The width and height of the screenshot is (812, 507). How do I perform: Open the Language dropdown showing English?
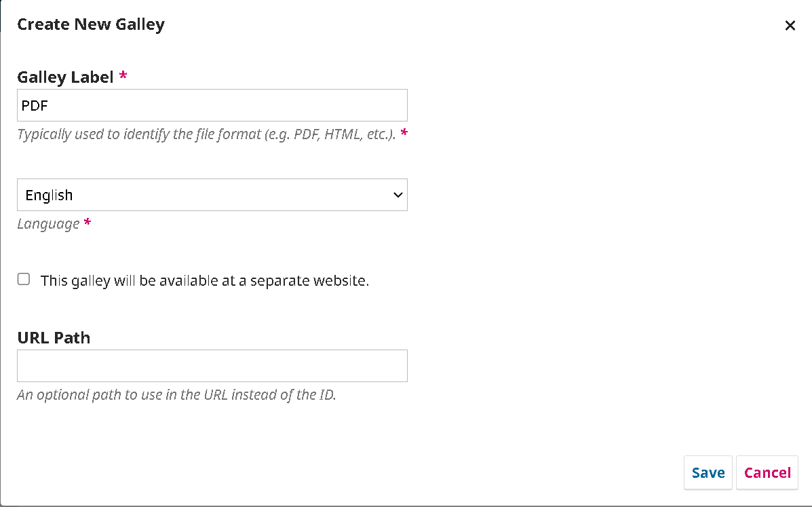click(x=212, y=195)
